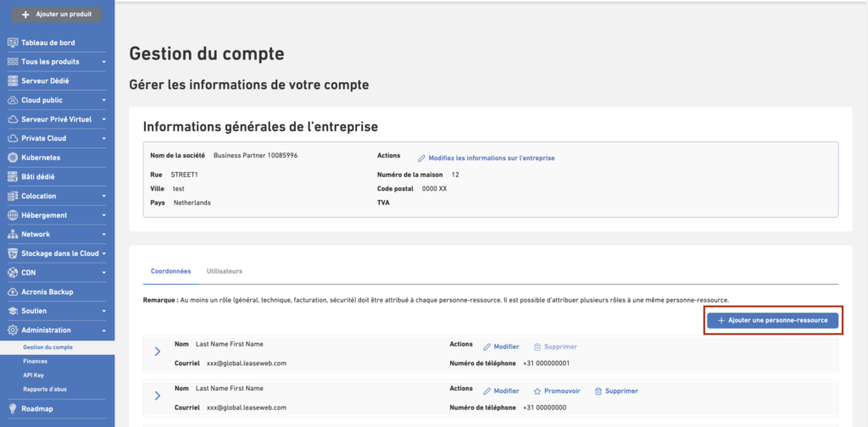Expand contact with phone +31 000000001
The width and height of the screenshot is (868, 427).
(157, 352)
